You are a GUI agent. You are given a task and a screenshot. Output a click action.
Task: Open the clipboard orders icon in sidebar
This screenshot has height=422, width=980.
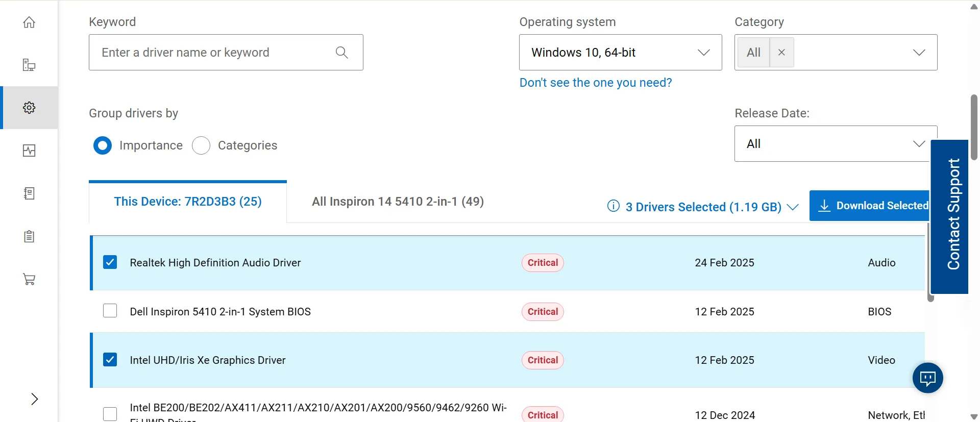pos(29,236)
